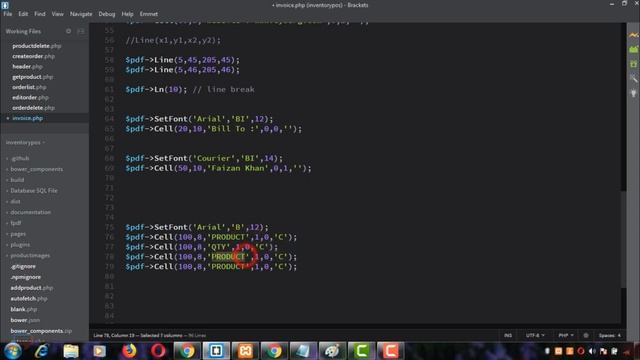Expand the .github folder

[20, 158]
